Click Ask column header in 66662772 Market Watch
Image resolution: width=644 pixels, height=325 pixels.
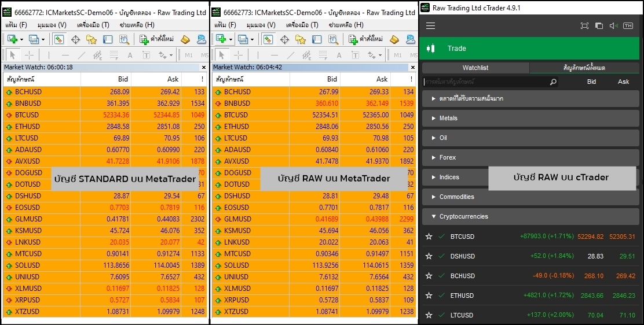156,79
